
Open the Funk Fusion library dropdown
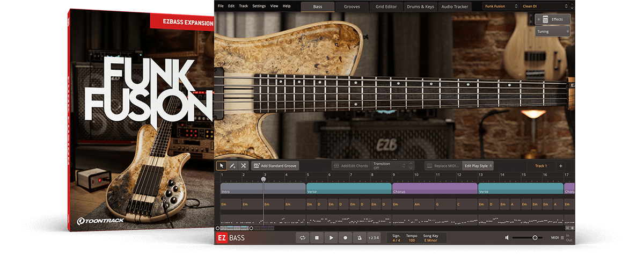(x=500, y=6)
